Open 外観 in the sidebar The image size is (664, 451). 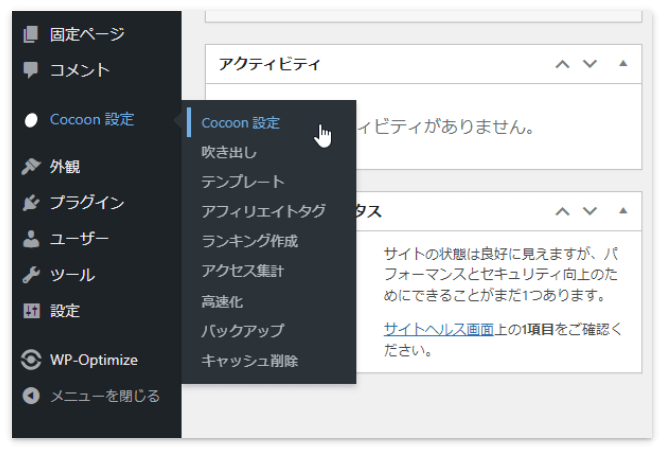65,166
